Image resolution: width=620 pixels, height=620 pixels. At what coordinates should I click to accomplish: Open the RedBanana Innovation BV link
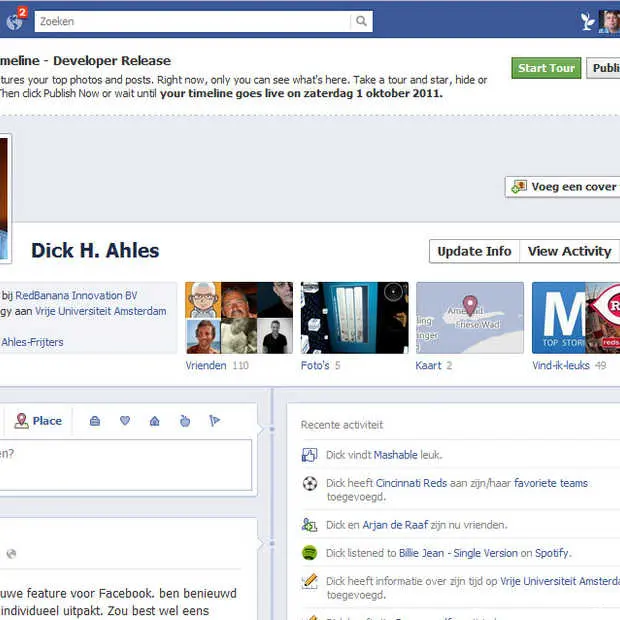click(x=76, y=295)
